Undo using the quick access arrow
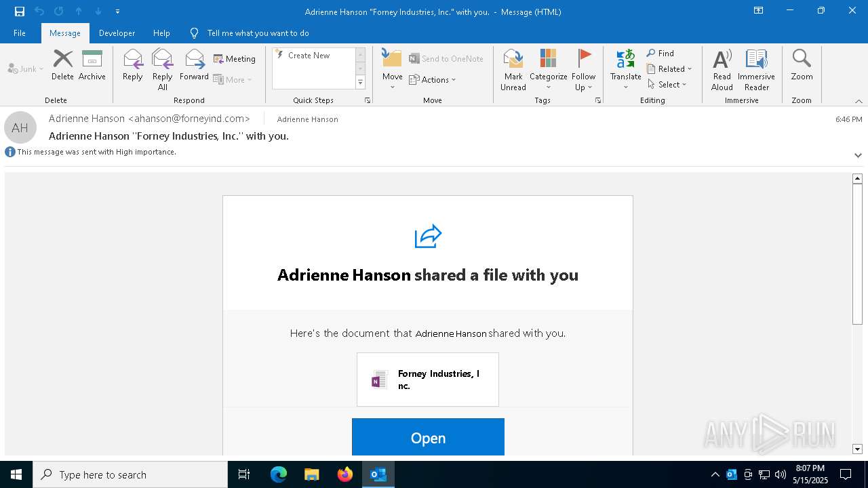The image size is (868, 488). tap(39, 12)
